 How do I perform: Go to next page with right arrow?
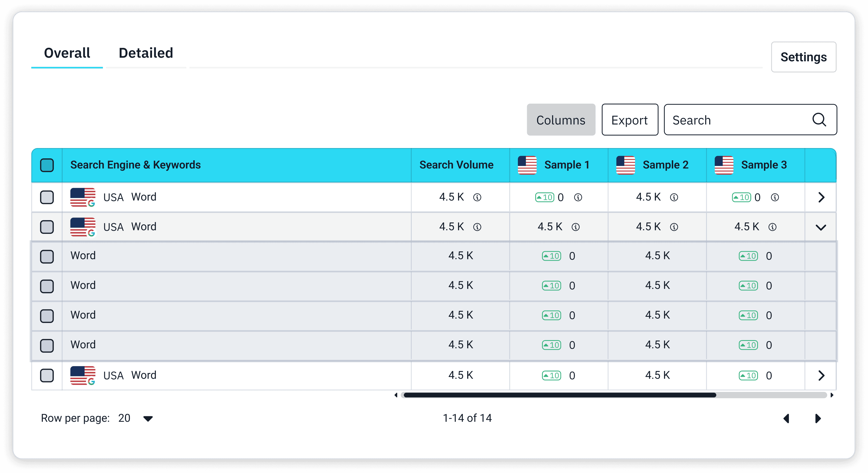818,418
